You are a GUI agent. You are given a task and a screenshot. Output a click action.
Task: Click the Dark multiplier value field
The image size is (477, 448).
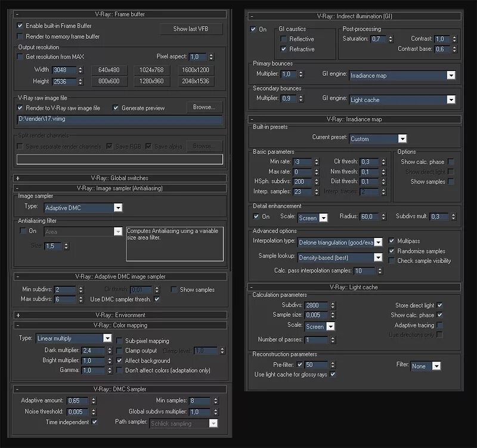point(94,350)
